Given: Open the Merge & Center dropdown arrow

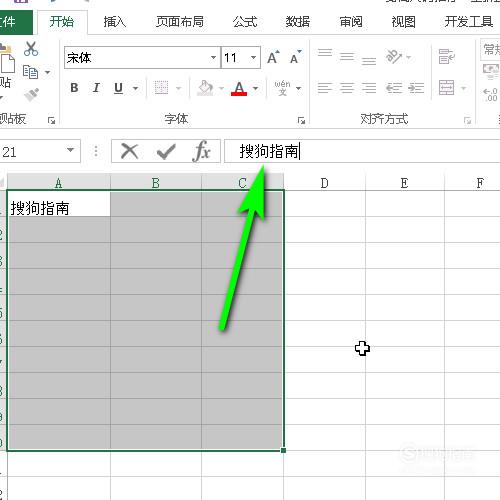Looking at the screenshot, I should 463,88.
